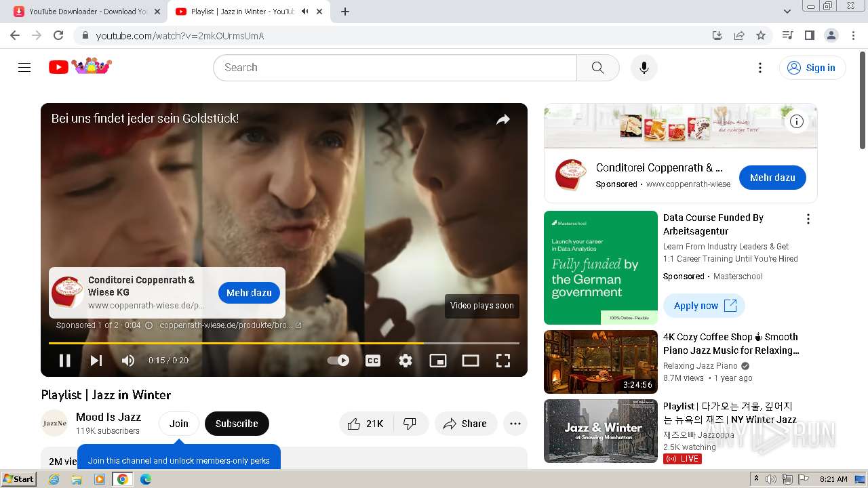Click page vertical scrollbar
The image size is (868, 488).
pos(863,102)
